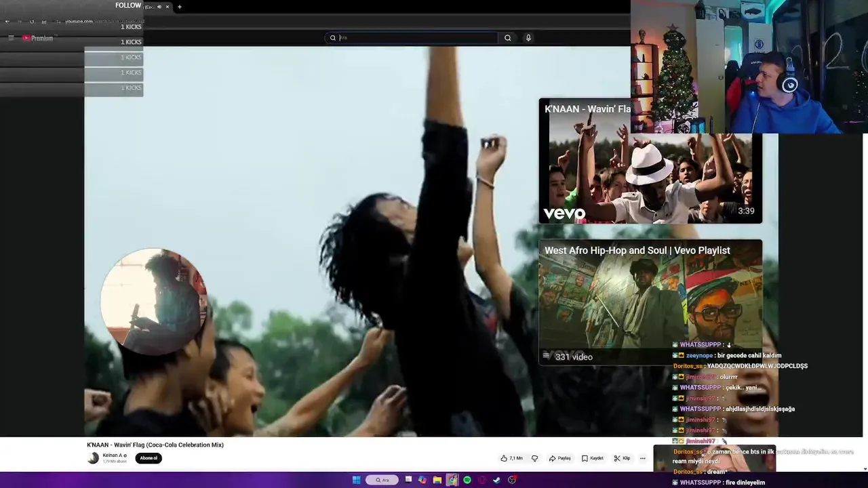Open the OBS icon on taskbar
The image size is (868, 488).
[x=512, y=480]
